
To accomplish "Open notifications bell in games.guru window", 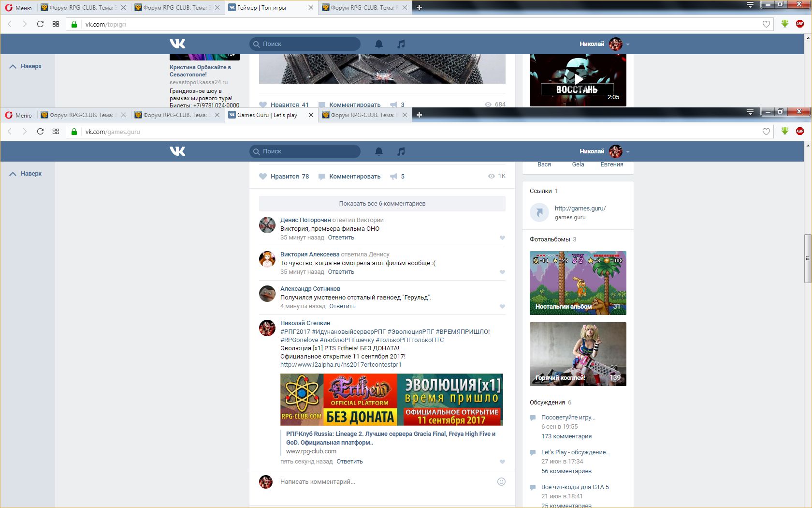I will [x=379, y=151].
